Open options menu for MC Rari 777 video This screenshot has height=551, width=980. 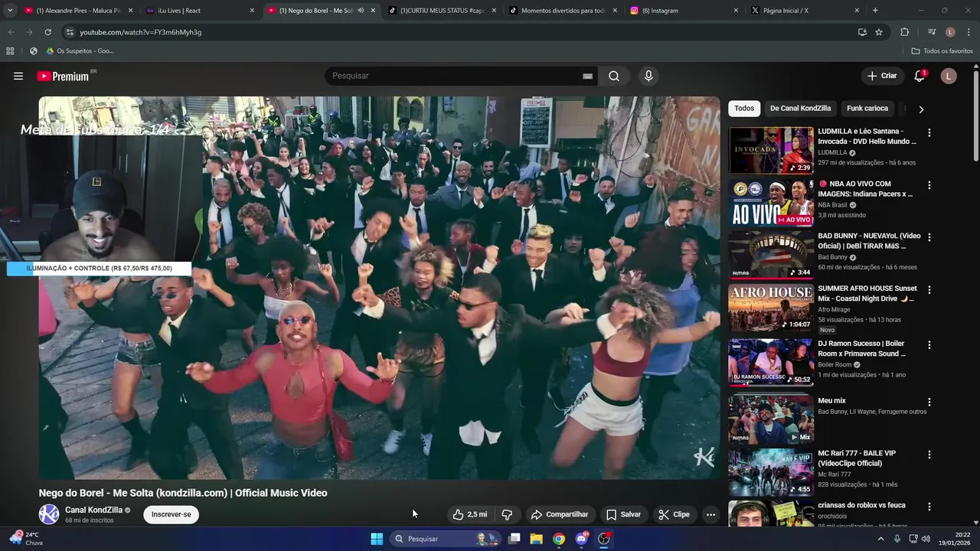pyautogui.click(x=929, y=455)
